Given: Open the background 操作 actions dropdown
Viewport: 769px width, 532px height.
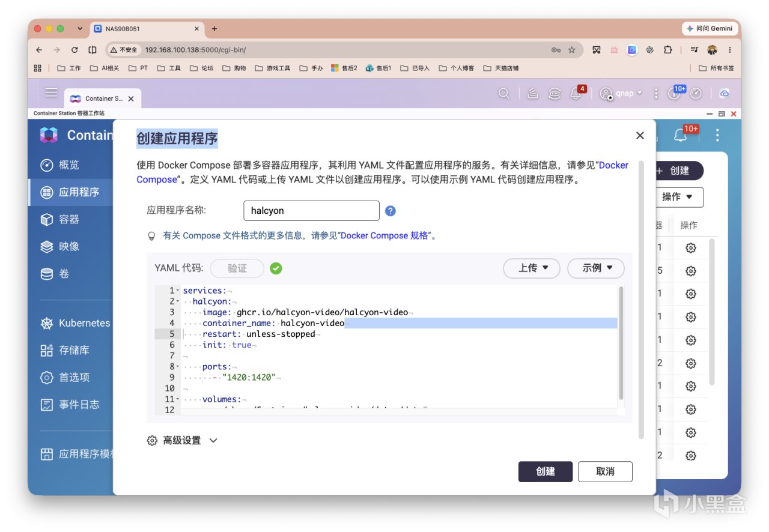Looking at the screenshot, I should (x=679, y=197).
